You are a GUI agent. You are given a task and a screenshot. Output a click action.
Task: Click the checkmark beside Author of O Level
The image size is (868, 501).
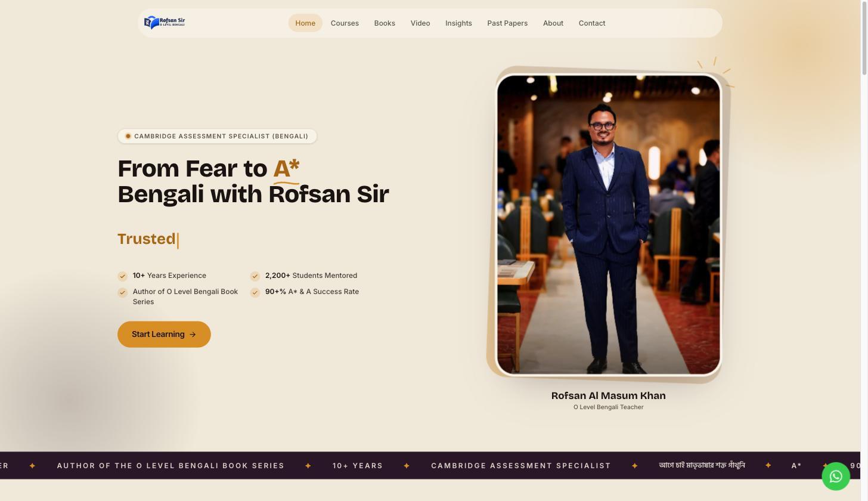click(x=122, y=292)
